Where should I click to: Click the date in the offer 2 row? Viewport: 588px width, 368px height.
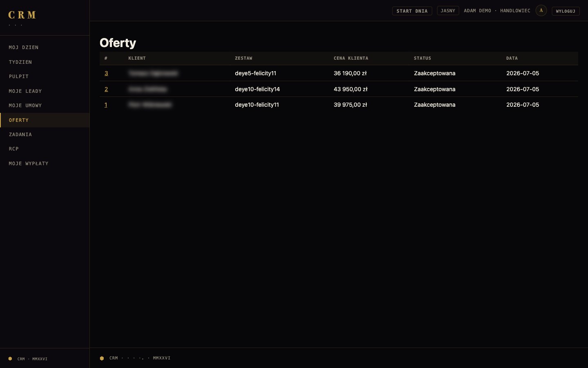(523, 89)
